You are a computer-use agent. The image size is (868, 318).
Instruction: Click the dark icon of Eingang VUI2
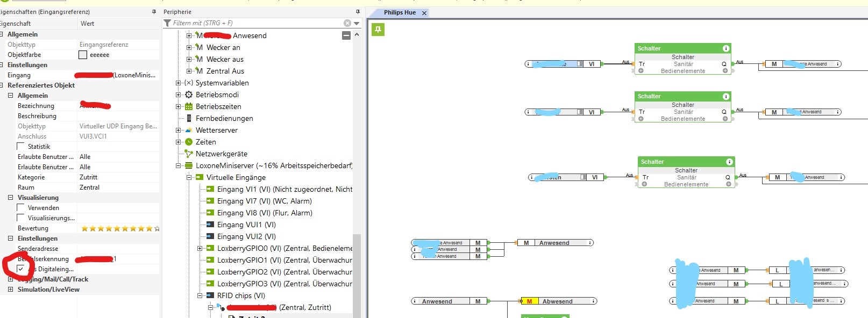tap(210, 236)
